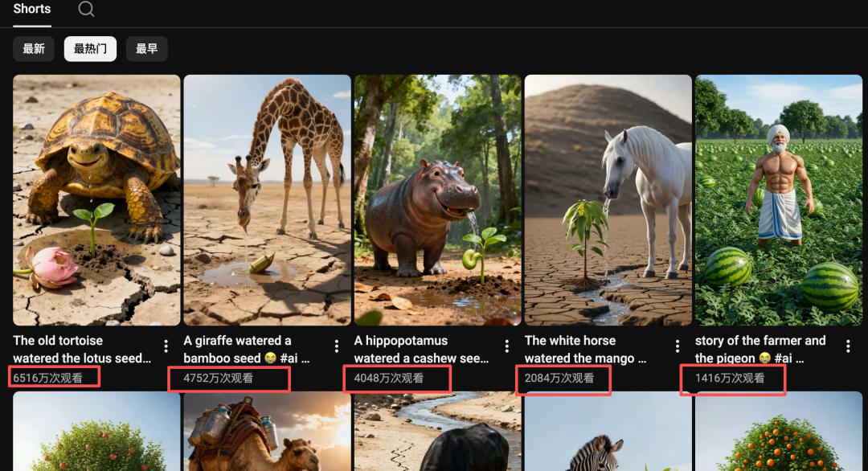868x471 pixels.
Task: Play the camel Short thumbnail in second row
Action: tap(267, 434)
